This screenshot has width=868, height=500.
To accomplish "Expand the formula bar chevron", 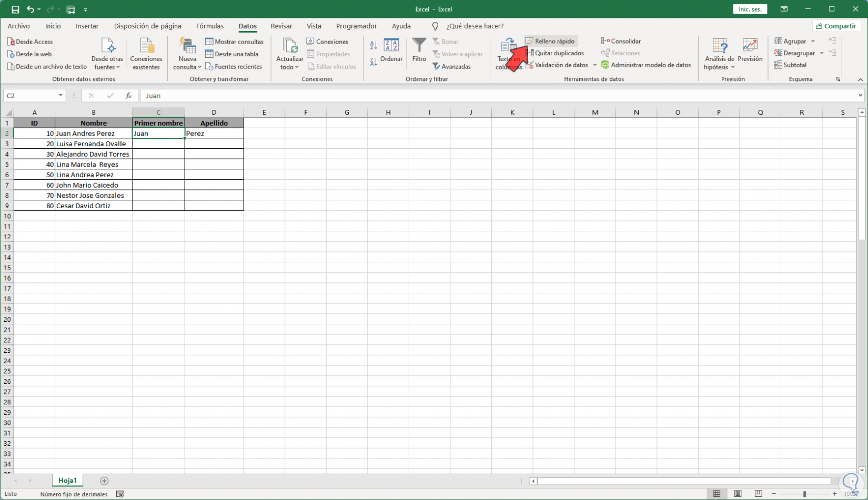I will point(860,96).
